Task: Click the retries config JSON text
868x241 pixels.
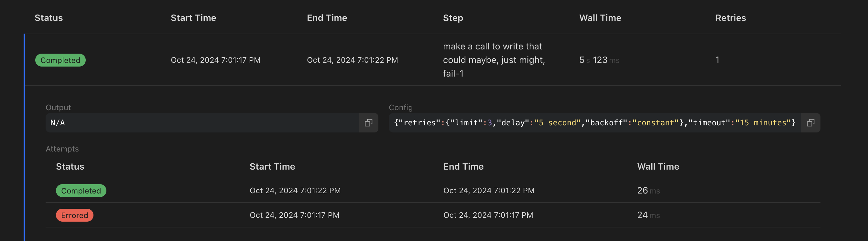Action: [594, 123]
